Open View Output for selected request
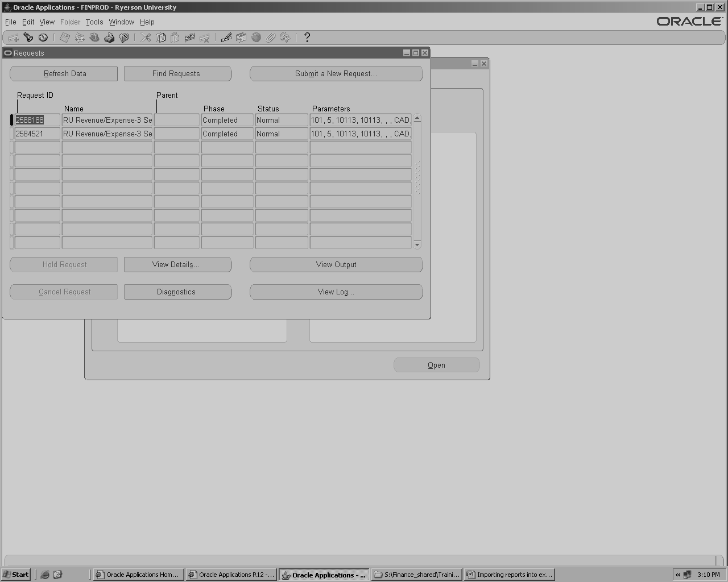728x582 pixels. tap(336, 265)
